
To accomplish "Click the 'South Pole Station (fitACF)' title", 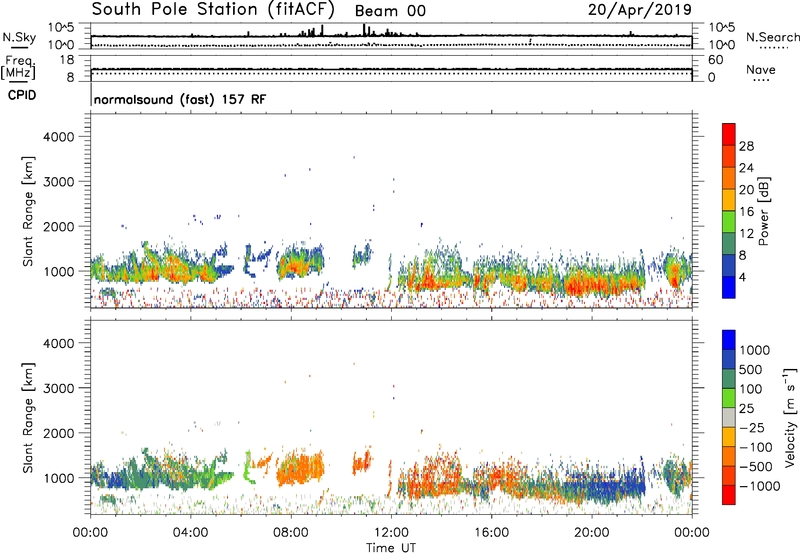I will (212, 9).
